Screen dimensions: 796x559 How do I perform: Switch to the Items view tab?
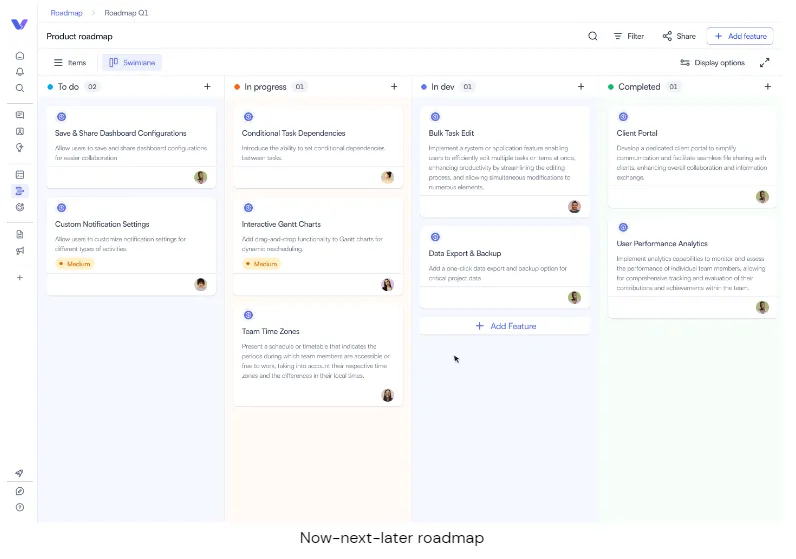[70, 62]
